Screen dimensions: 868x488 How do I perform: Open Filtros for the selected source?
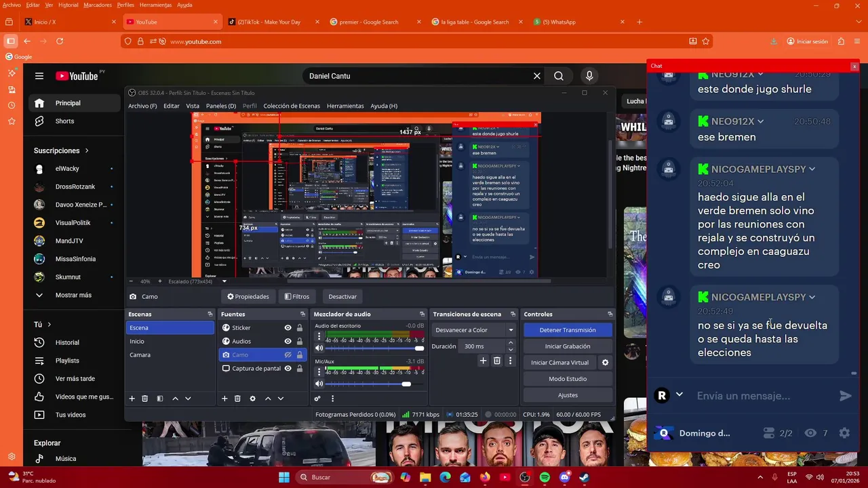coord(297,296)
